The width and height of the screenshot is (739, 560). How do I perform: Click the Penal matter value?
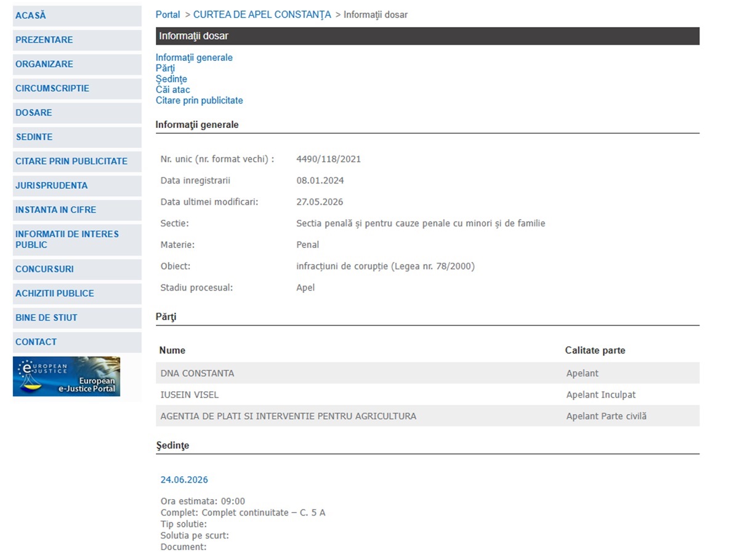coord(308,245)
